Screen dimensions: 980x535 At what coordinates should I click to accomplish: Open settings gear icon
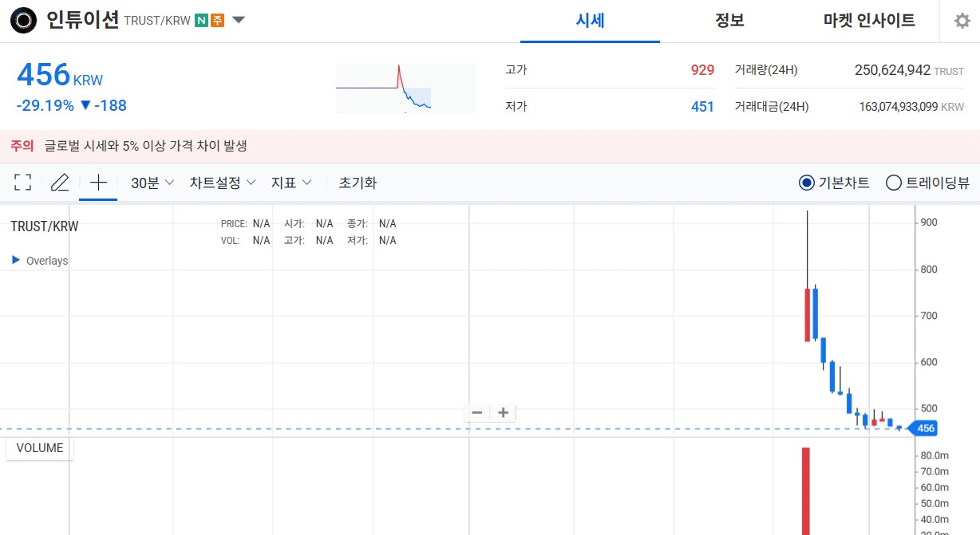pos(962,22)
